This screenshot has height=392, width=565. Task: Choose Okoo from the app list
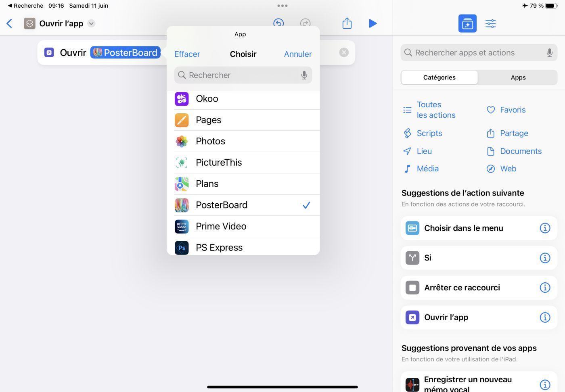click(243, 99)
